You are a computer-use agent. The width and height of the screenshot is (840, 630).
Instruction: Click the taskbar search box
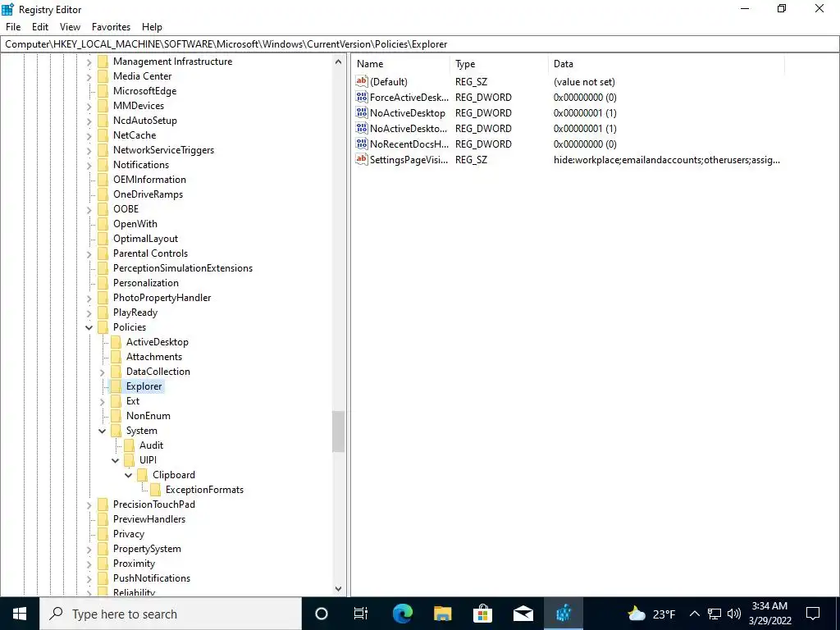pyautogui.click(x=171, y=614)
